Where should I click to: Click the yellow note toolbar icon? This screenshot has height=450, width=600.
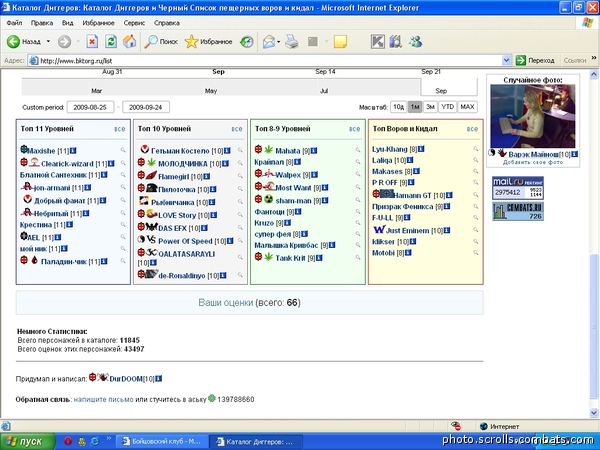[340, 41]
